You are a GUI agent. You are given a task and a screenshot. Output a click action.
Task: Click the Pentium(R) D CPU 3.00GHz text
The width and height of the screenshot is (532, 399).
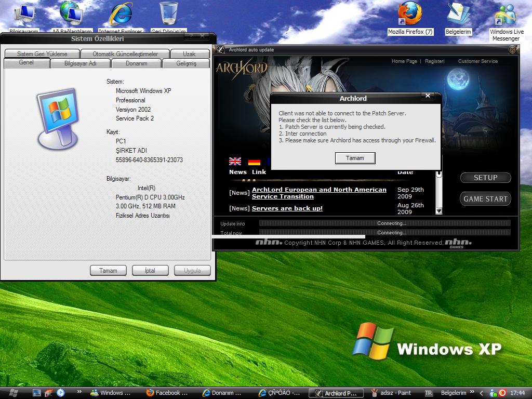click(x=150, y=197)
